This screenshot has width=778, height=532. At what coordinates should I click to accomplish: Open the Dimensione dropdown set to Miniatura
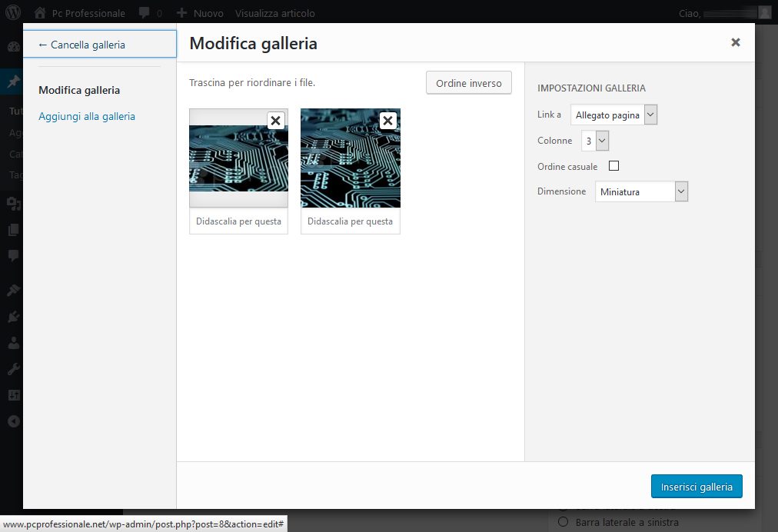pos(641,191)
